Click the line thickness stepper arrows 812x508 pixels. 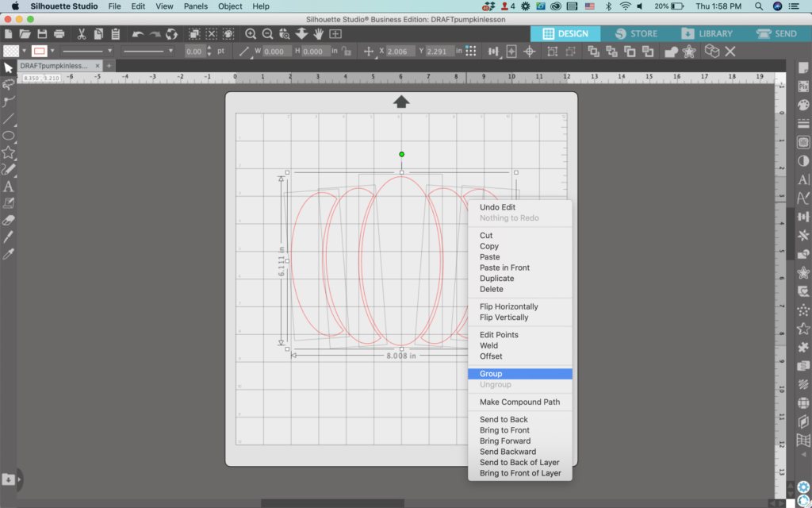[209, 51]
